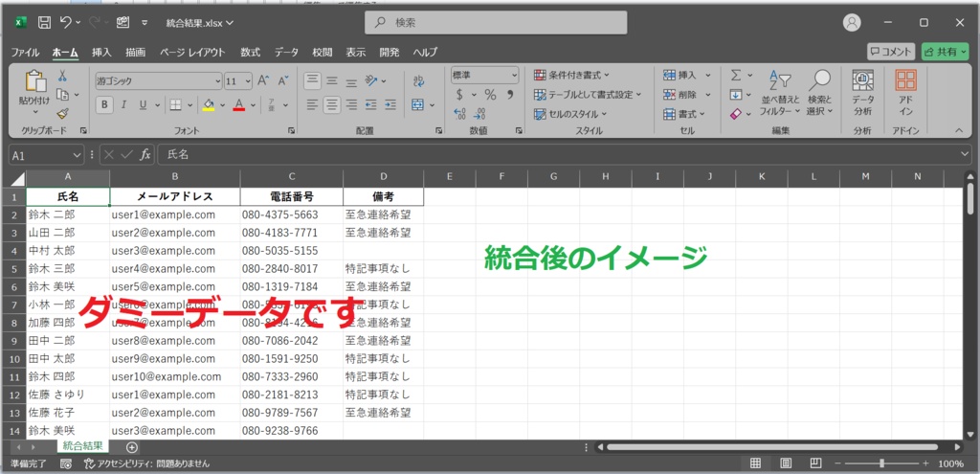Click the 検索 search box
This screenshot has width=980, height=474.
[x=496, y=23]
